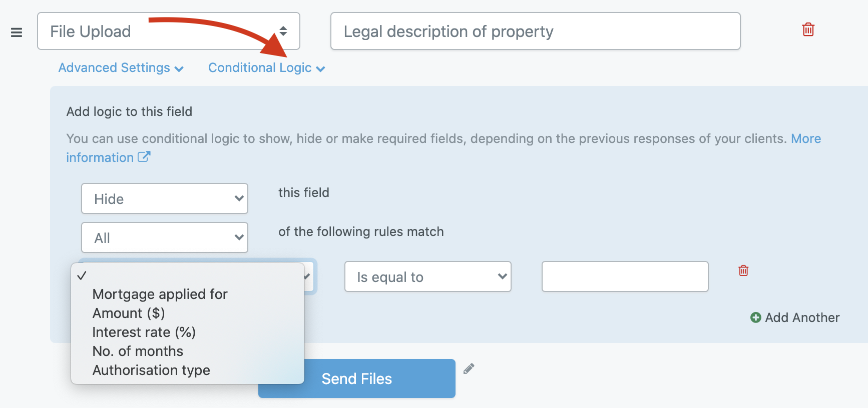Open the Hide action dropdown

pyautogui.click(x=165, y=198)
